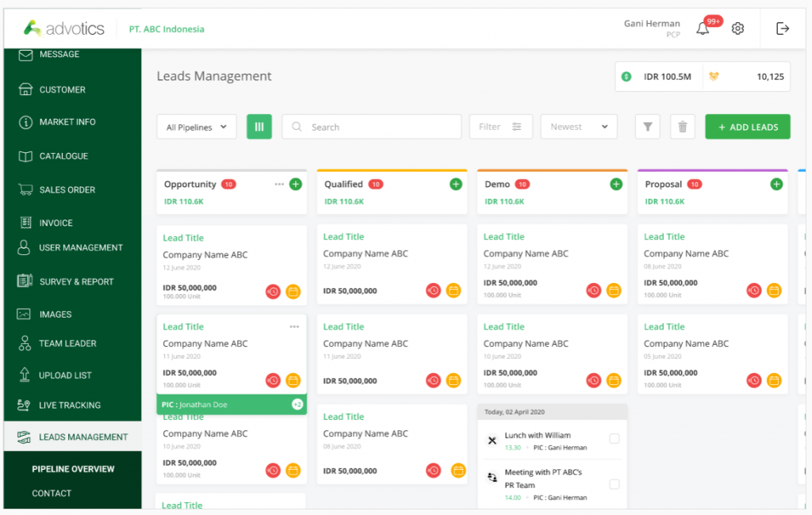Open the Newest sort dropdown
The height and width of the screenshot is (515, 812).
[579, 127]
